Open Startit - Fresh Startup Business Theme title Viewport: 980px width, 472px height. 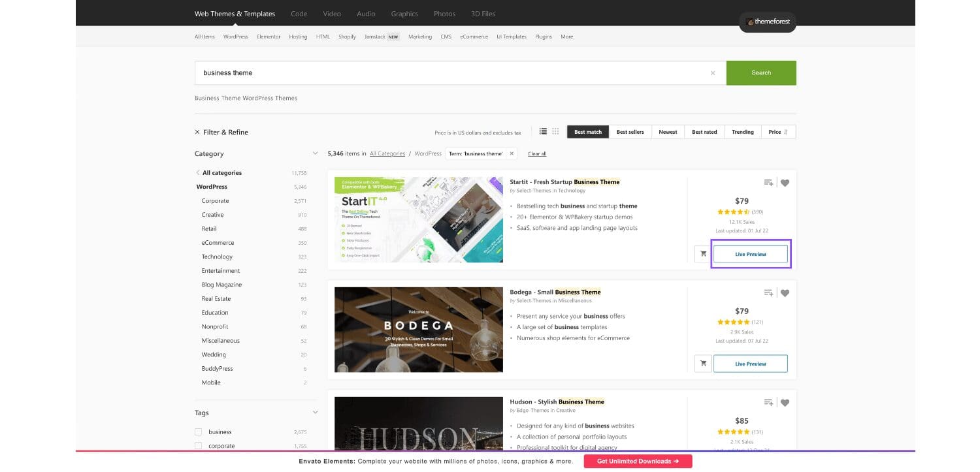[x=564, y=182]
